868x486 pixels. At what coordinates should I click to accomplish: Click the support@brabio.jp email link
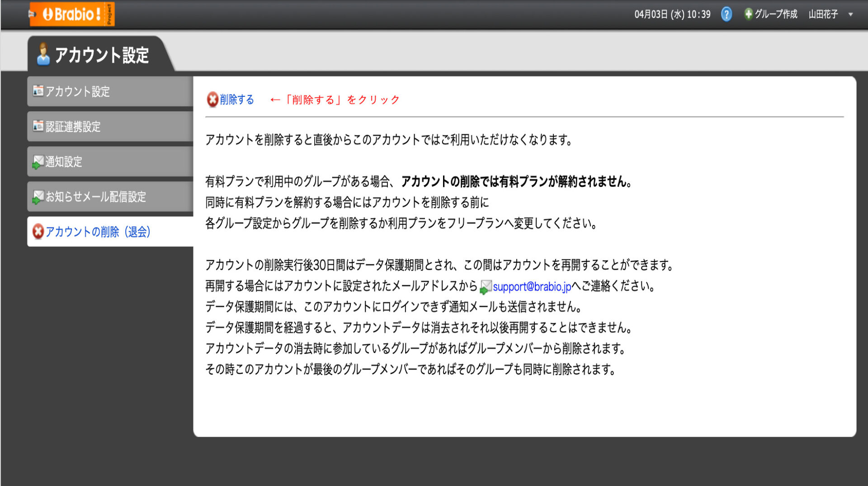click(531, 286)
